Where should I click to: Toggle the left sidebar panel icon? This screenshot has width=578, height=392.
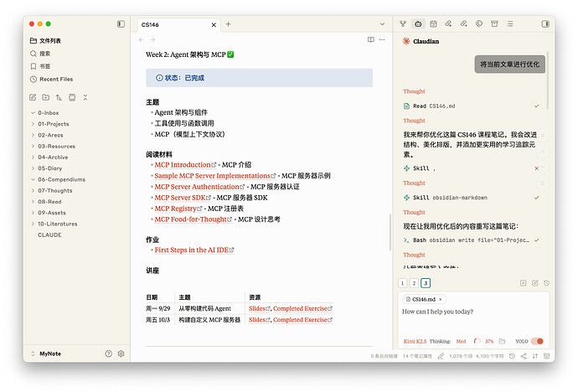tap(121, 24)
